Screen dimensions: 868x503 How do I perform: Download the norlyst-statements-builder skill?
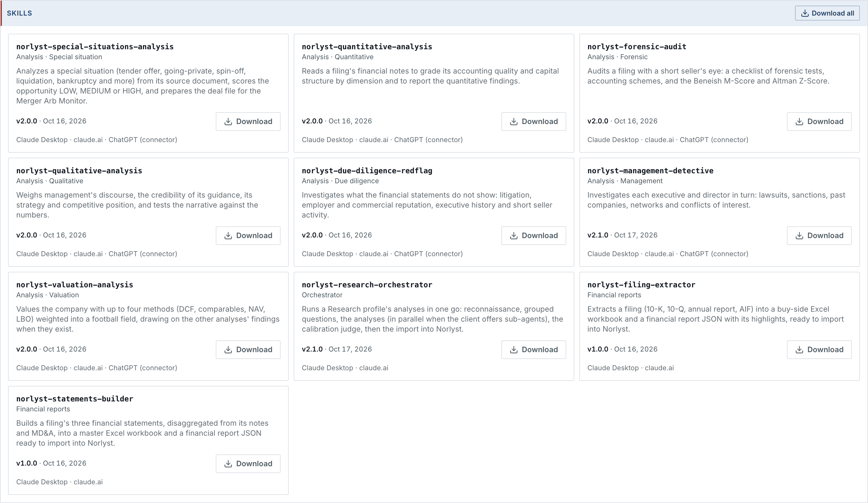tap(248, 464)
